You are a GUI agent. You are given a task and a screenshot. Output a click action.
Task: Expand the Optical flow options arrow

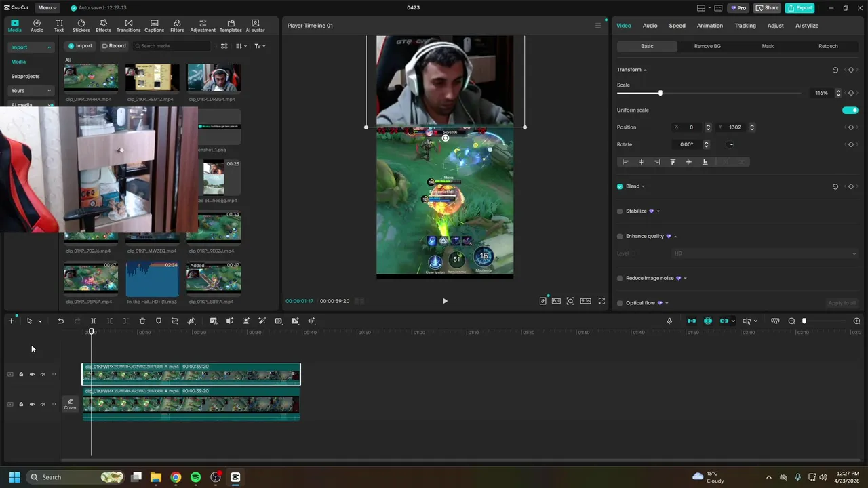tap(667, 303)
